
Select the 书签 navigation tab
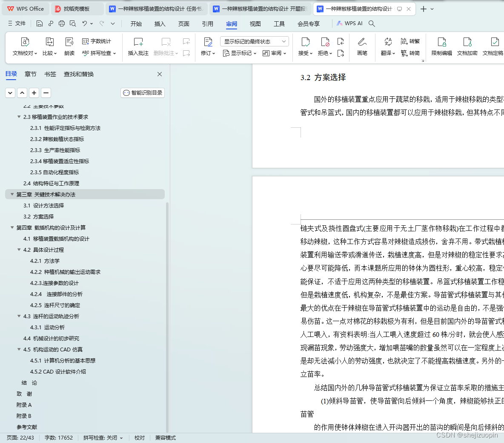tap(50, 74)
